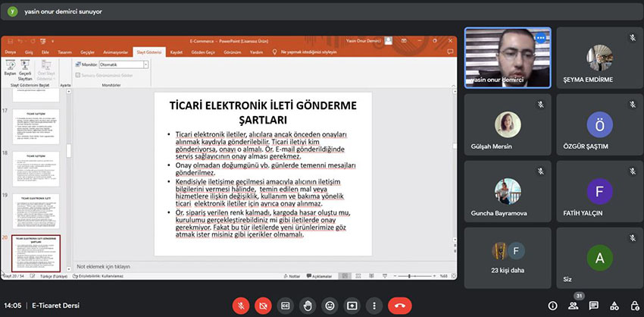
Task: Open the activities icon
Action: [x=614, y=306]
